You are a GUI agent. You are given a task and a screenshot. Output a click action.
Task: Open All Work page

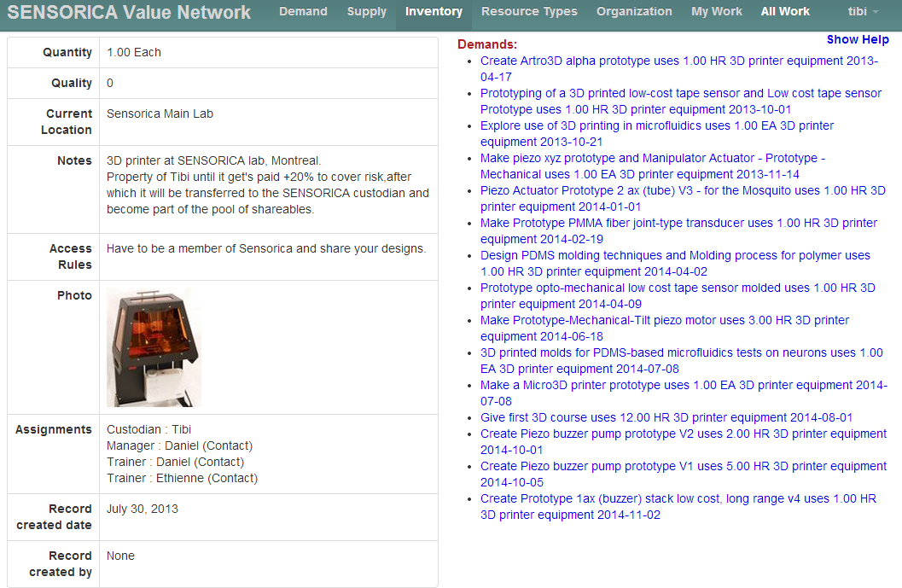click(785, 11)
